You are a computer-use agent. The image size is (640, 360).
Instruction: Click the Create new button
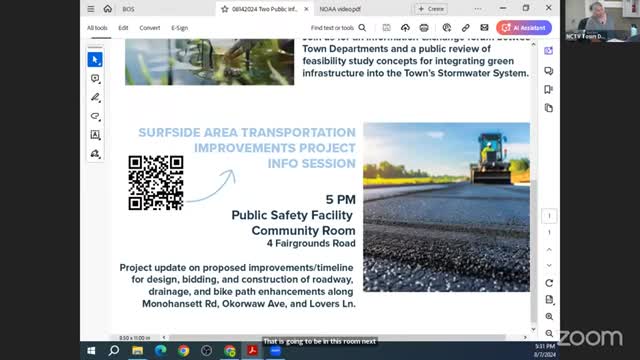[431, 9]
